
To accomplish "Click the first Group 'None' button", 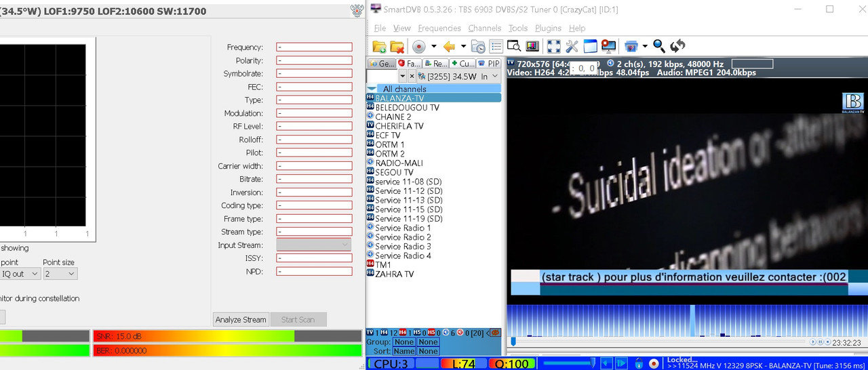I will pyautogui.click(x=404, y=342).
